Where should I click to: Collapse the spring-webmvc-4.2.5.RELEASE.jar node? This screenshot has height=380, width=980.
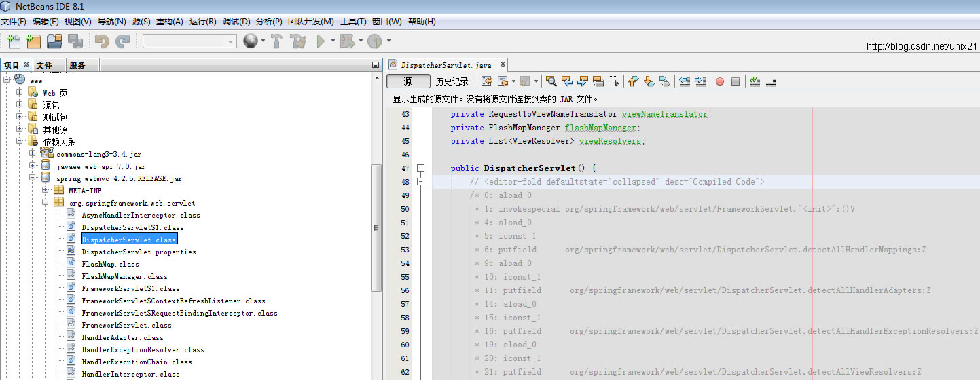point(33,178)
